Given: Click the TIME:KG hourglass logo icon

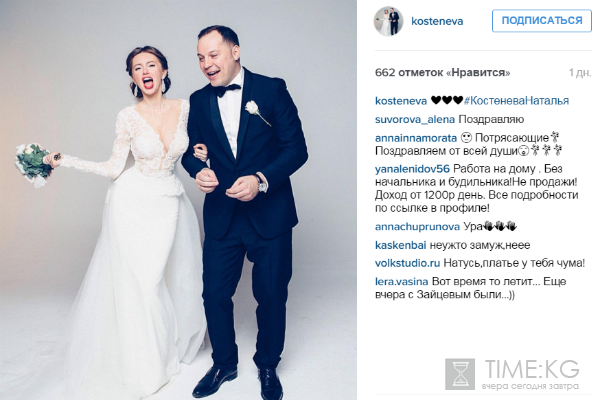Looking at the screenshot, I should [460, 374].
